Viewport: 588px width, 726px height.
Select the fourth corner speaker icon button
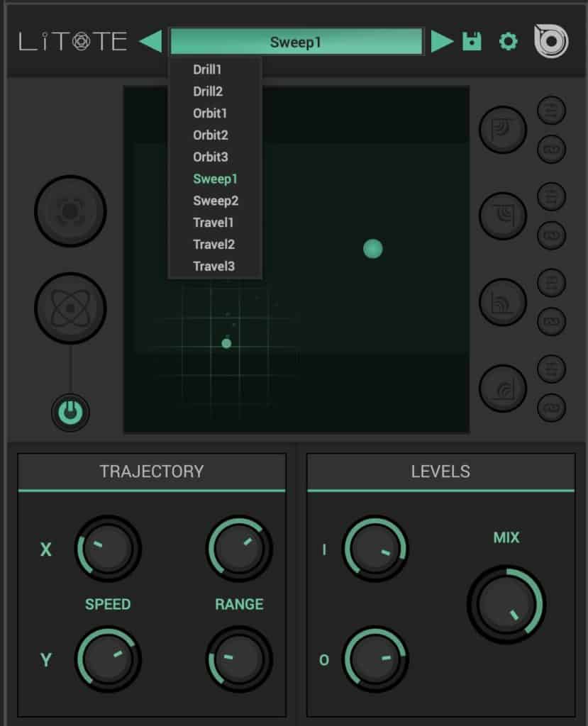[x=503, y=388]
